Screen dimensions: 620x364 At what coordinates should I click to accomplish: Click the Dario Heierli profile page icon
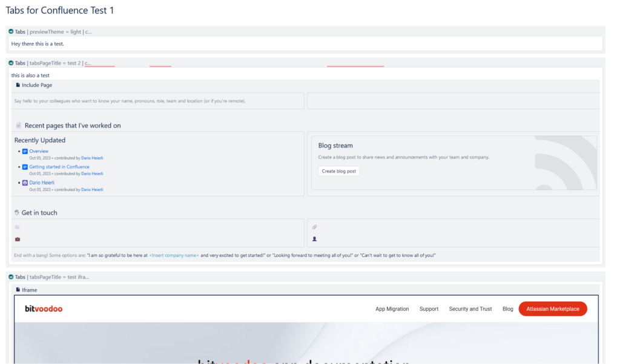25,183
